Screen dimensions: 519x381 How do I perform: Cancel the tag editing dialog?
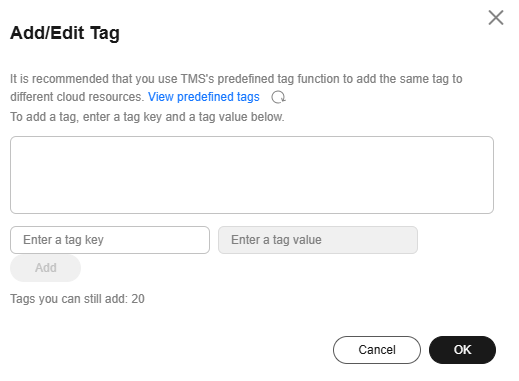[x=377, y=350]
